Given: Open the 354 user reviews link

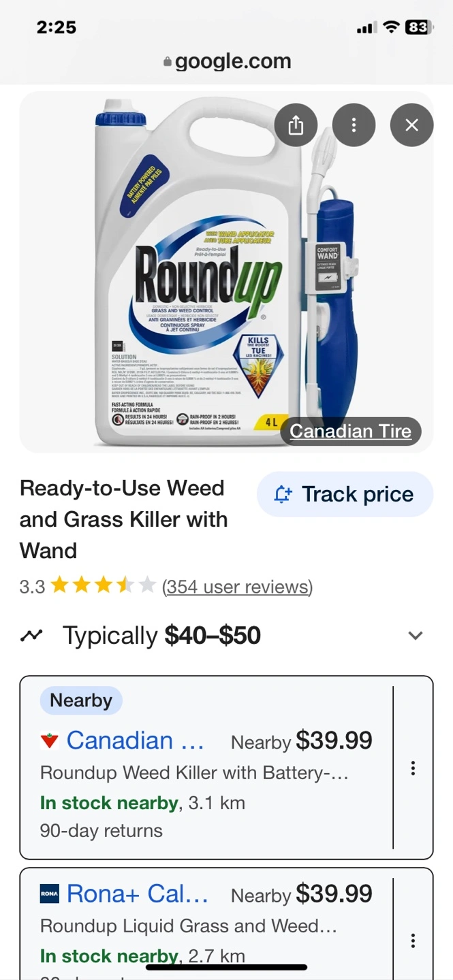Looking at the screenshot, I should tap(237, 587).
